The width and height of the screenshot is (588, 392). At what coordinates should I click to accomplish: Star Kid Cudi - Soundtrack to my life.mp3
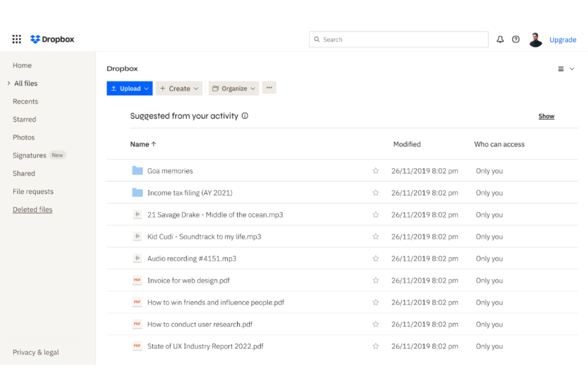(375, 236)
